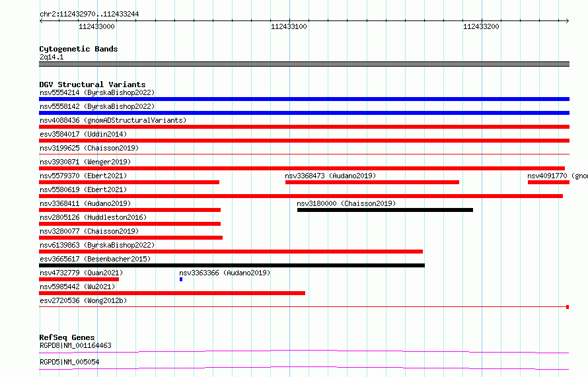
Task: Select the nsv3363366 (Audano2019) label
Action: (225, 273)
